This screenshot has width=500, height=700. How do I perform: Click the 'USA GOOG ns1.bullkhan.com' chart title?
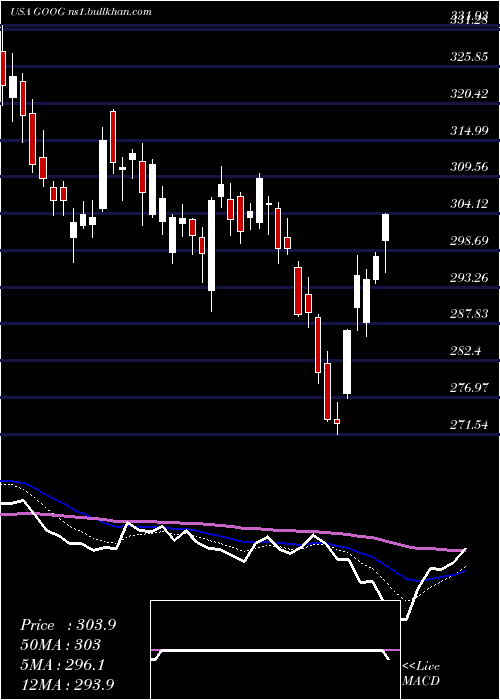coord(81,12)
